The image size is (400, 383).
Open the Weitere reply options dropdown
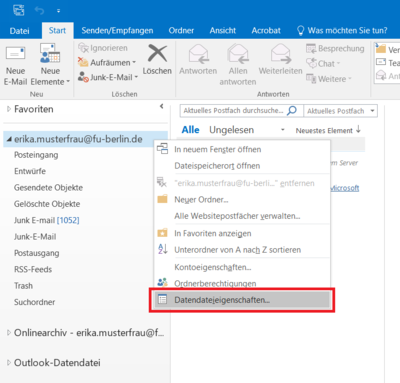click(x=329, y=79)
